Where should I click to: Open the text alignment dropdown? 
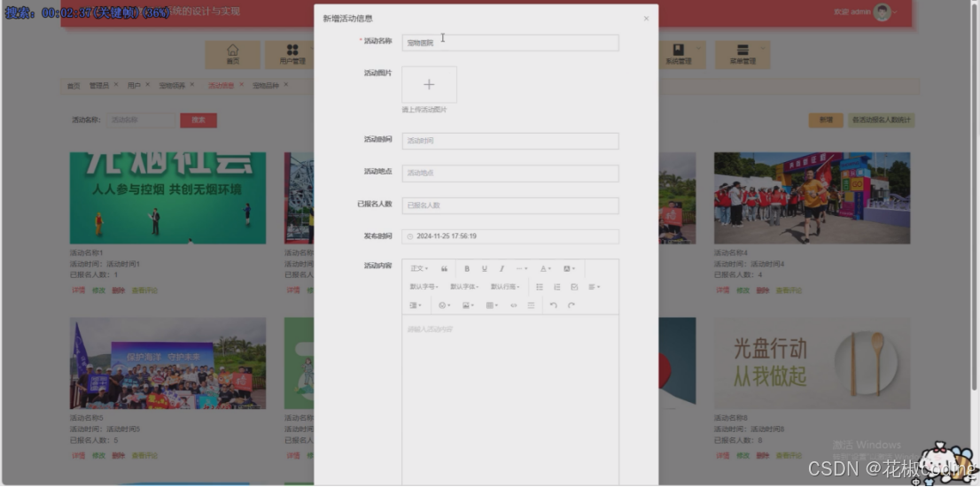(594, 287)
